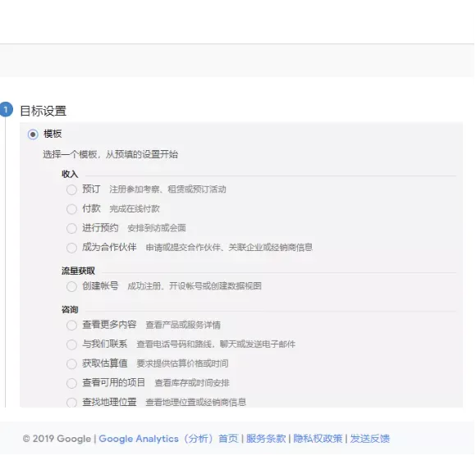Select the 模板 radio button
This screenshot has width=476, height=456.
pos(33,135)
